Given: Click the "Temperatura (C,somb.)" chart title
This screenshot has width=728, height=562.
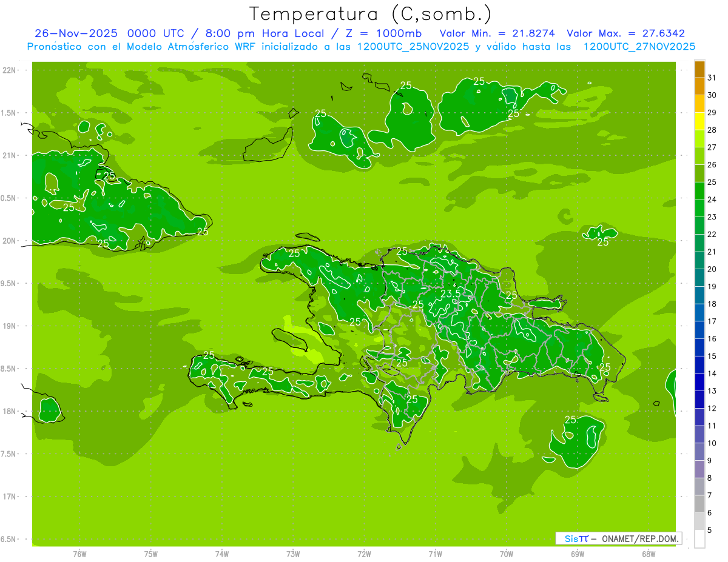Looking at the screenshot, I should click(370, 14).
